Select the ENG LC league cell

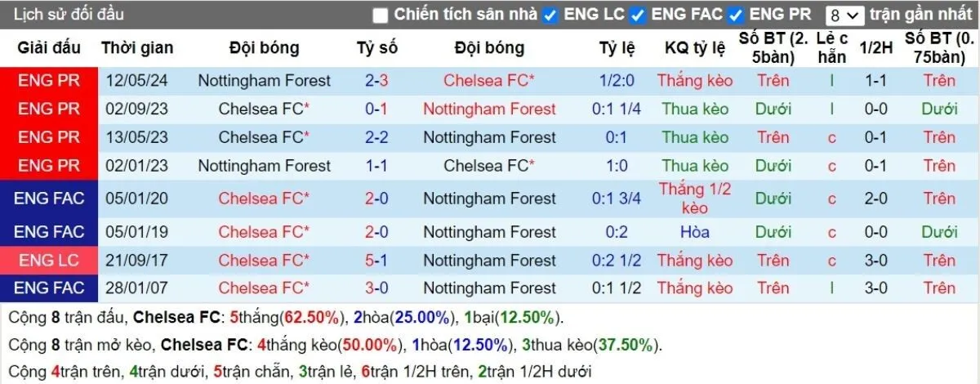49,261
